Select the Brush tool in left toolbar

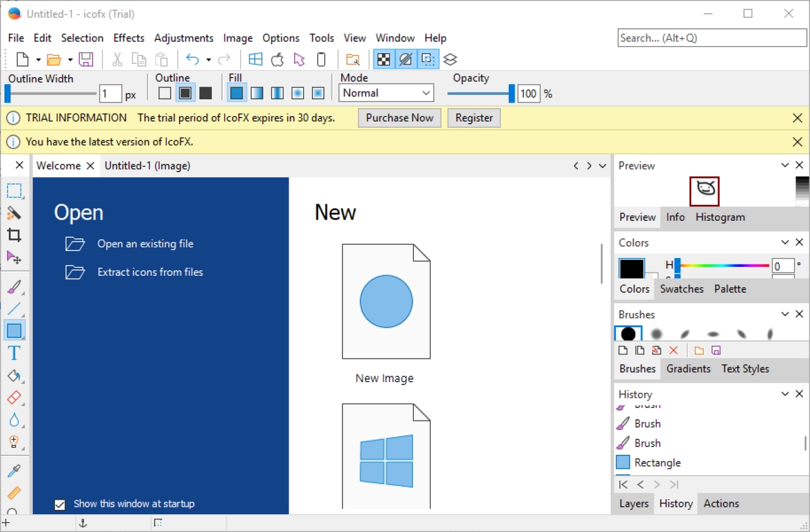click(x=14, y=288)
